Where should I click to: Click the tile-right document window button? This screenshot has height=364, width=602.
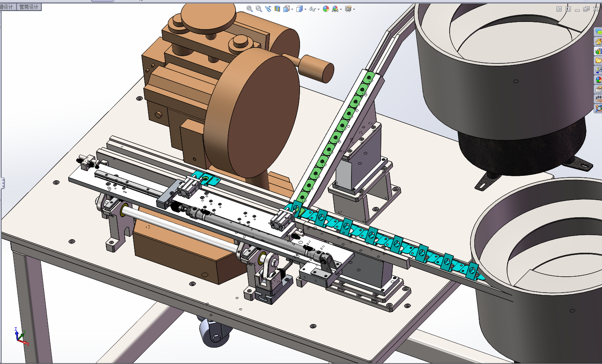tap(568, 9)
